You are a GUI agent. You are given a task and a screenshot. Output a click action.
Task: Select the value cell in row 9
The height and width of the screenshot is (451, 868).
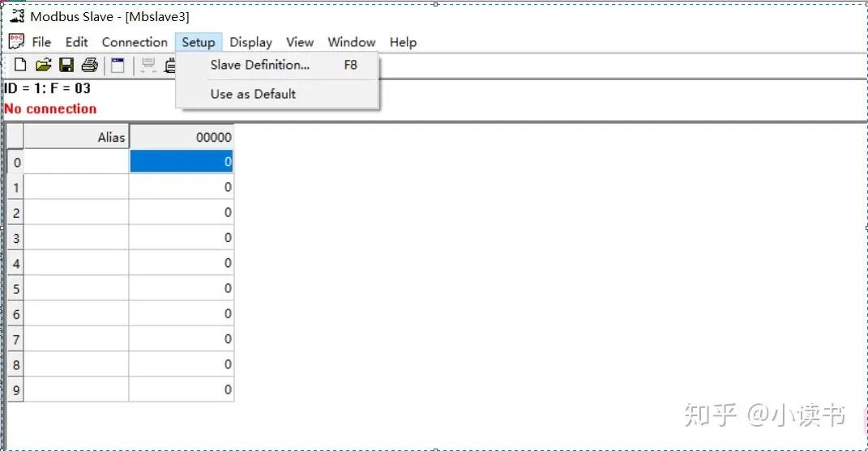(x=182, y=389)
